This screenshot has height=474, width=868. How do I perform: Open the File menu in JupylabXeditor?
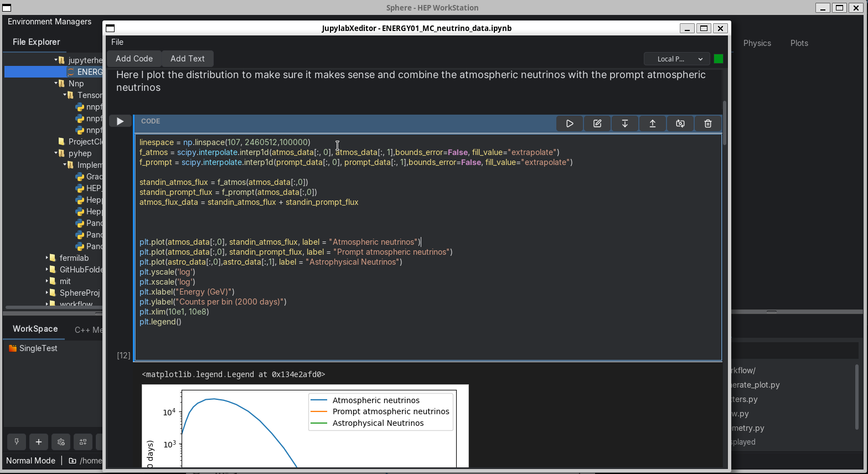[x=117, y=42]
